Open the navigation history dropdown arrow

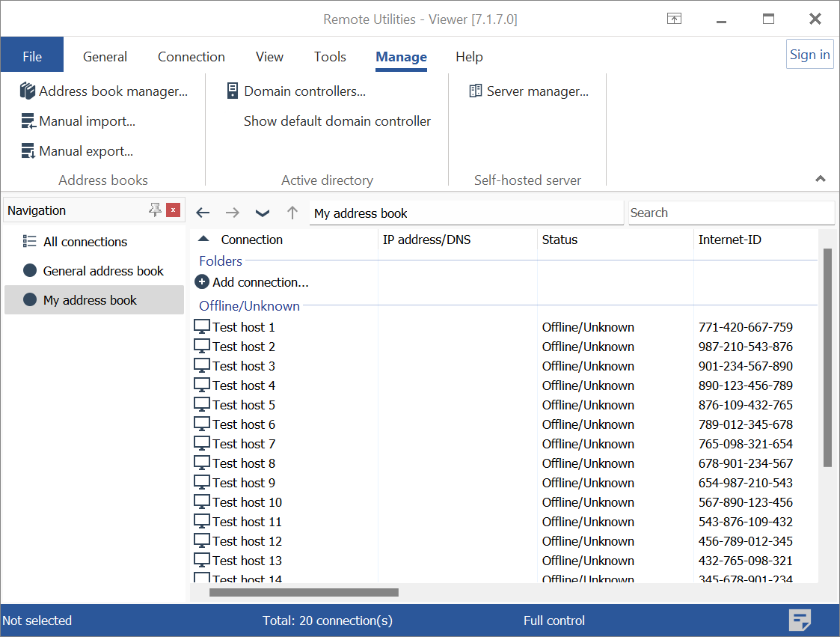point(262,213)
